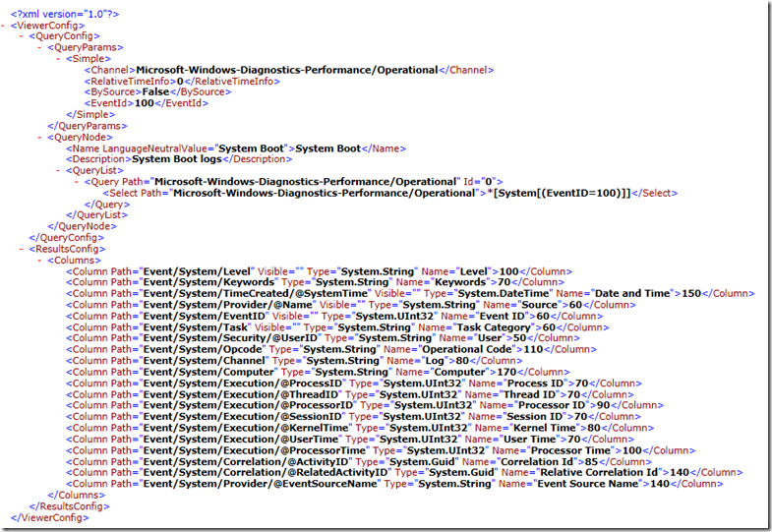Click the closing QueryConfig tag
Image resolution: width=772 pixels, height=532 pixels.
[x=67, y=238]
